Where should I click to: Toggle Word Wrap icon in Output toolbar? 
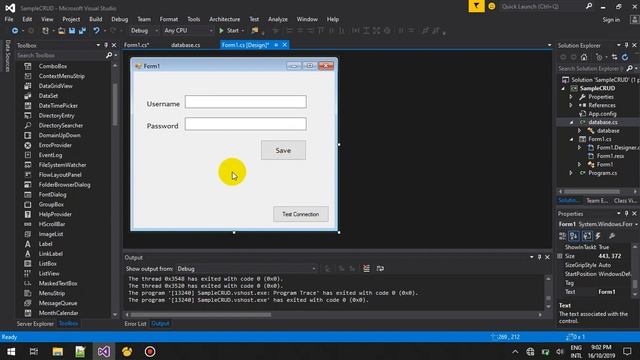[x=380, y=269]
